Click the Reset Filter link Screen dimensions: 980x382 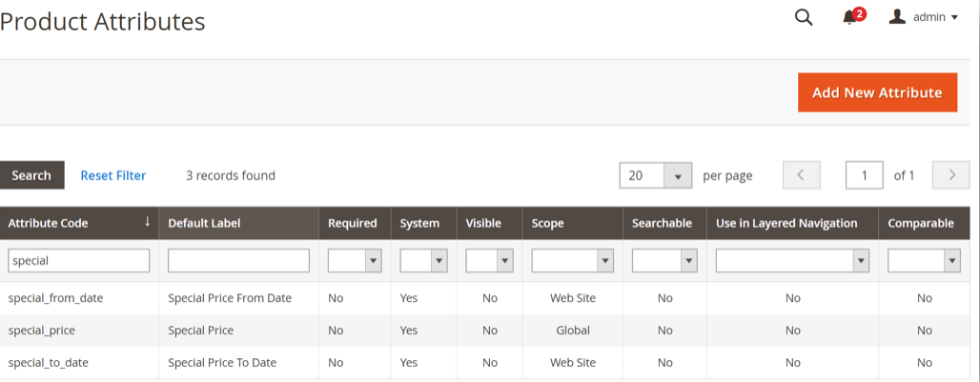pos(113,175)
